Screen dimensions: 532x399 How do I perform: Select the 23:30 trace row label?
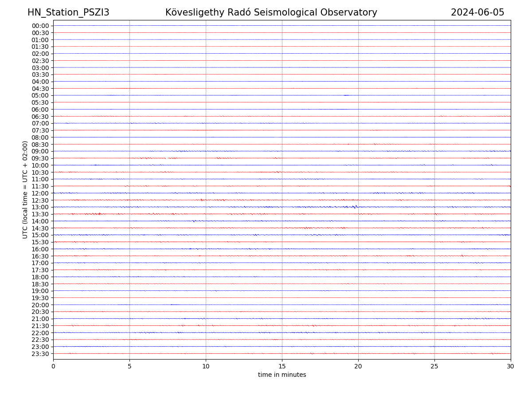40,354
